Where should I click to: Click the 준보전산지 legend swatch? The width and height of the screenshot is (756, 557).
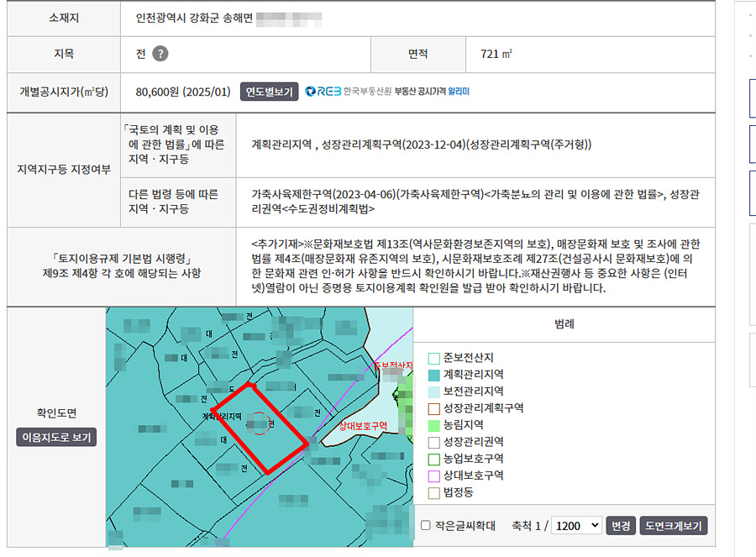coord(434,358)
